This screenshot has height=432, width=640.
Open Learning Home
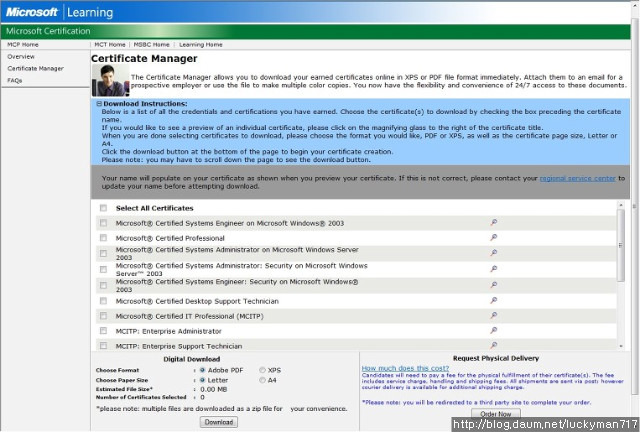pyautogui.click(x=201, y=45)
